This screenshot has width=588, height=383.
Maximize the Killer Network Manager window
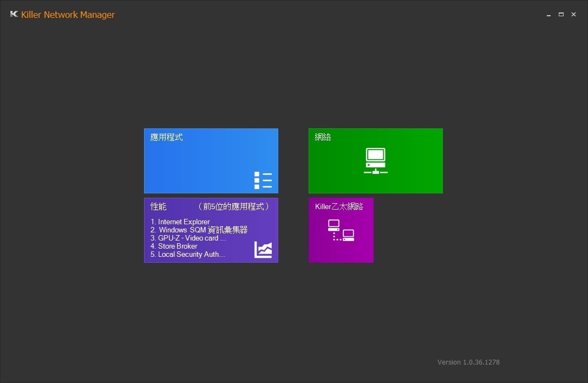(561, 15)
